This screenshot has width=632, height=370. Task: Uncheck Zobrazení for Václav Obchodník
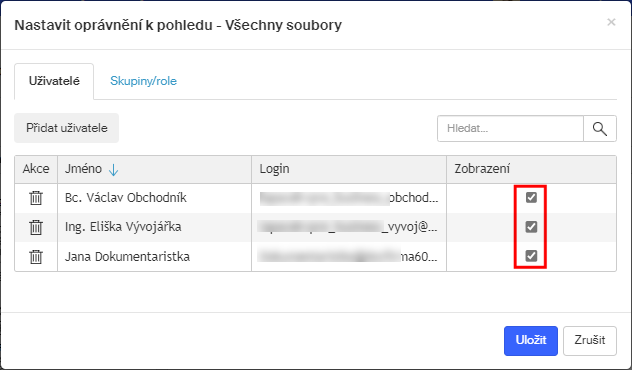(531, 197)
